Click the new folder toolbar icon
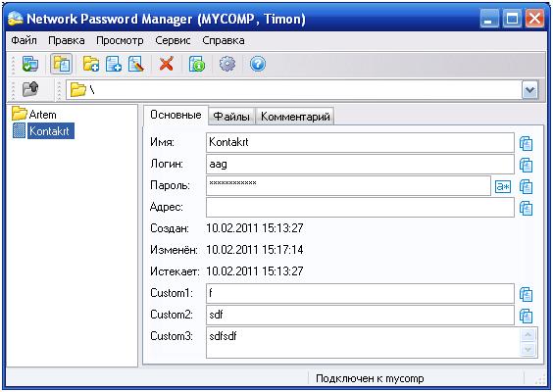 (91, 64)
